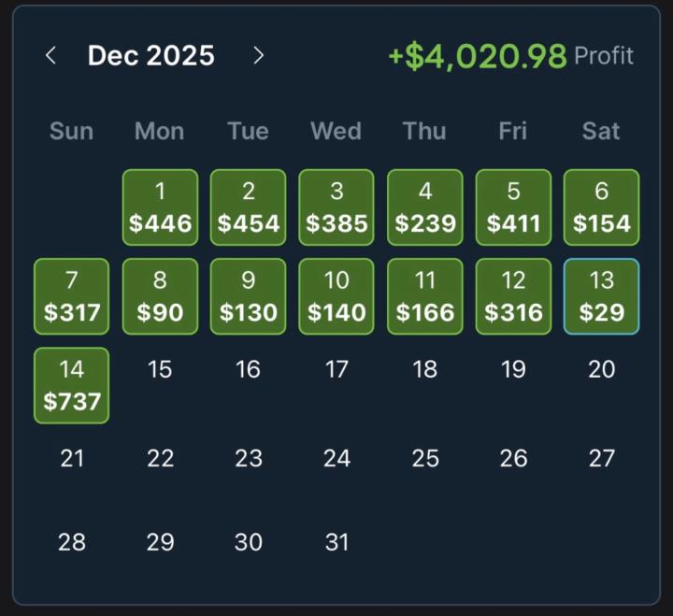Pick December 25 on the calendar
Image resolution: width=673 pixels, height=616 pixels.
(424, 458)
